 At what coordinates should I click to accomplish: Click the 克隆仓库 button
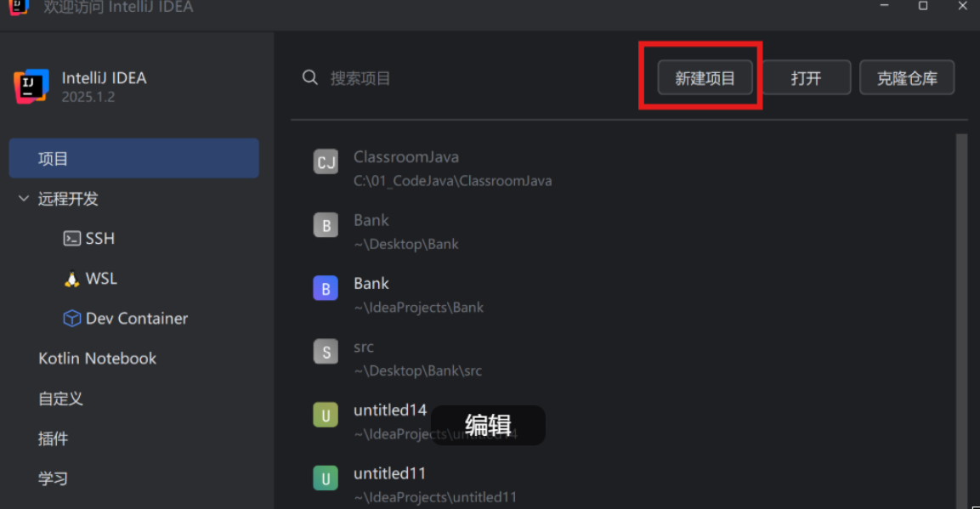pyautogui.click(x=907, y=77)
